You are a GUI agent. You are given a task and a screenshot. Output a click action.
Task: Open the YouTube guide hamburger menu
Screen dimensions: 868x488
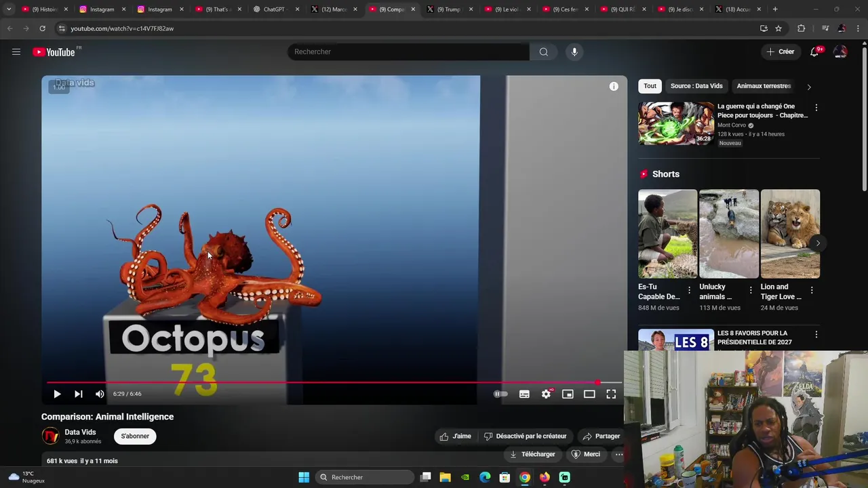point(16,52)
